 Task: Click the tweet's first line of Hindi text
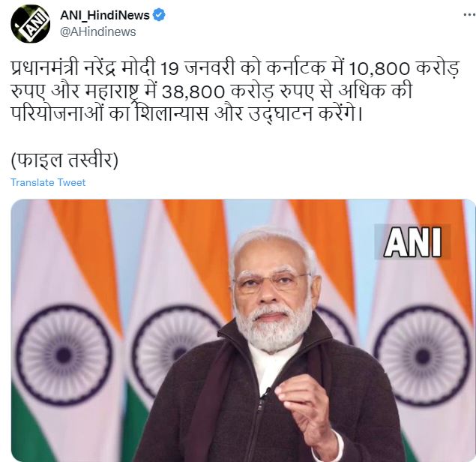point(235,69)
